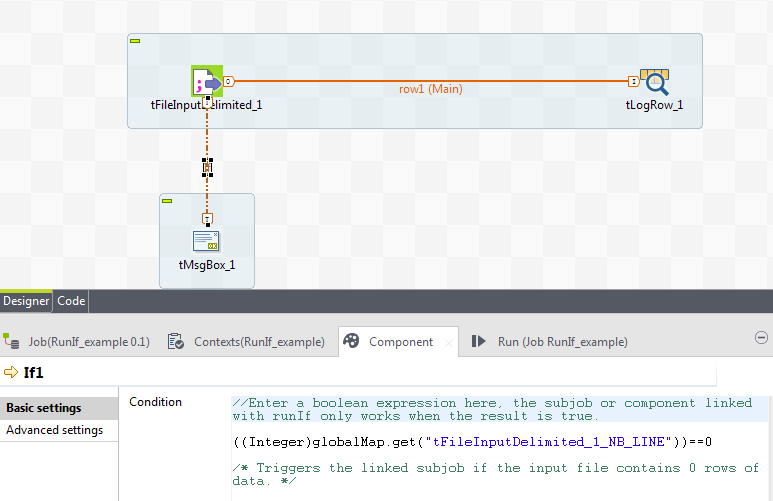Open the Contexts(RunIf_example) tab

pyautogui.click(x=248, y=342)
